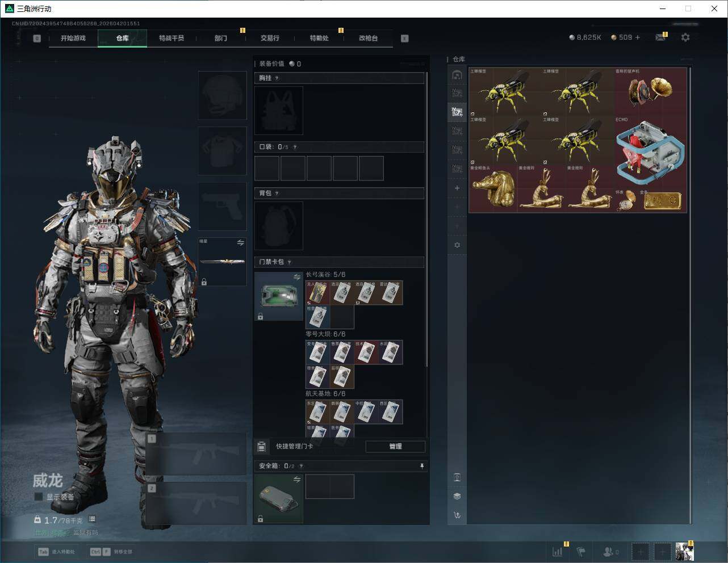Pick the golden horse head statue
The image size is (728, 563).
coord(493,188)
